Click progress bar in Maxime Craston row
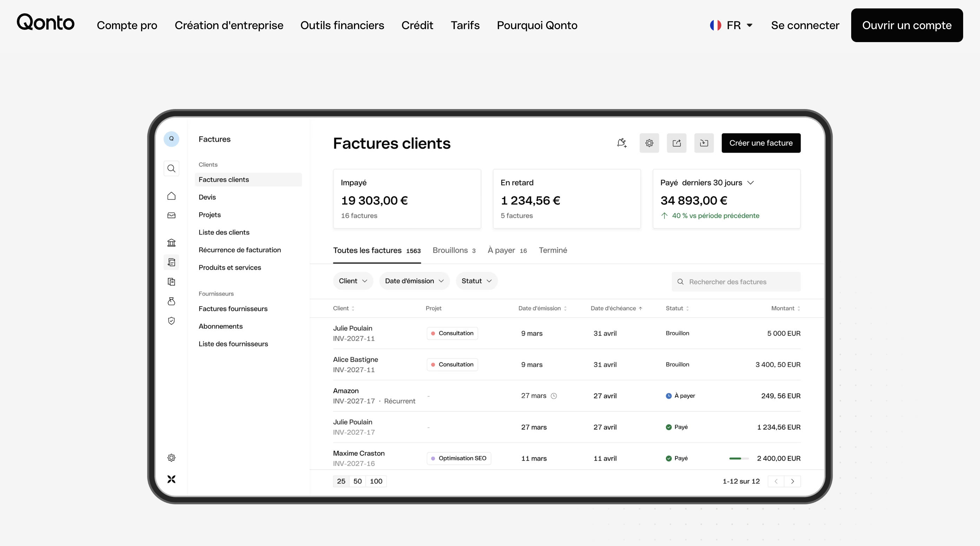980x546 pixels. pyautogui.click(x=739, y=459)
